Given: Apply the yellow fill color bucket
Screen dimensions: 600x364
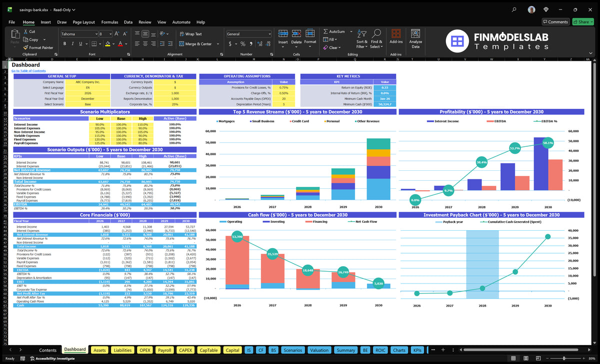Looking at the screenshot, I should click(107, 44).
